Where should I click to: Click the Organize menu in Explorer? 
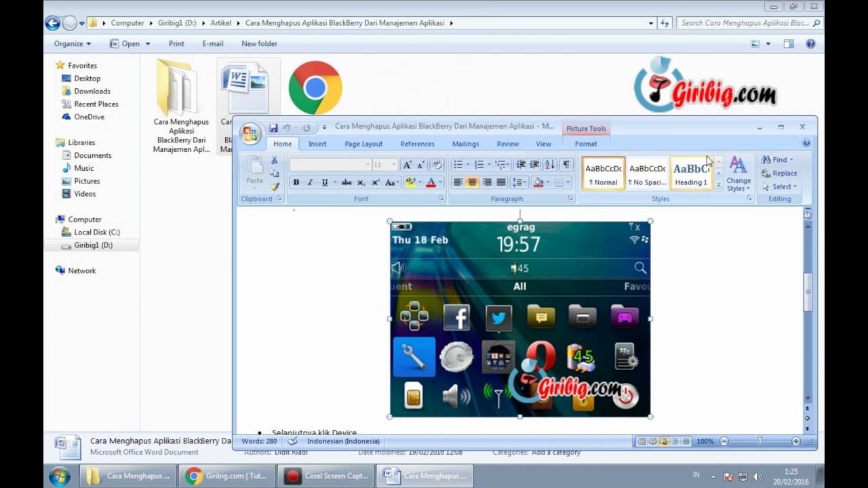click(x=72, y=43)
